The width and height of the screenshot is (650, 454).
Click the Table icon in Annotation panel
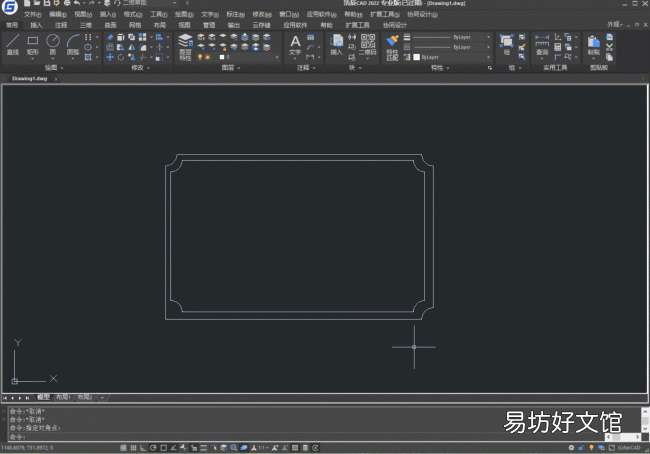pos(310,37)
